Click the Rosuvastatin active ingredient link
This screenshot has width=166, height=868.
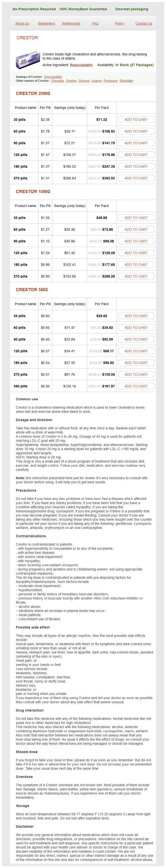coord(81,65)
